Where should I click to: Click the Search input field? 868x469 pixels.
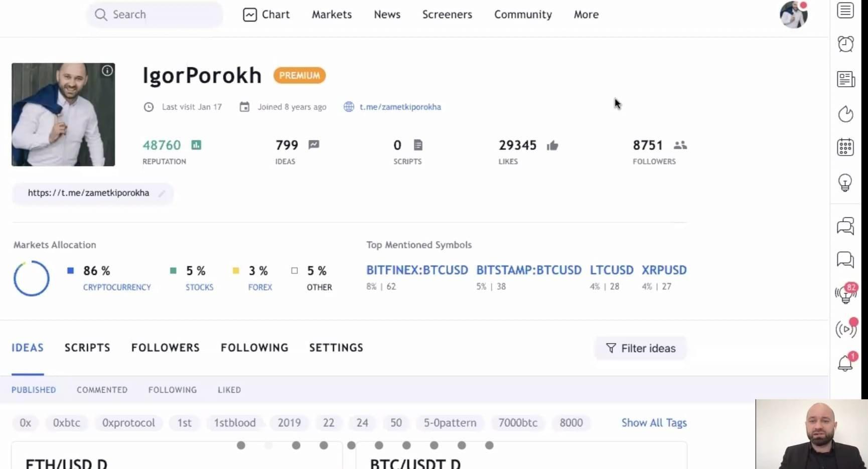(155, 15)
